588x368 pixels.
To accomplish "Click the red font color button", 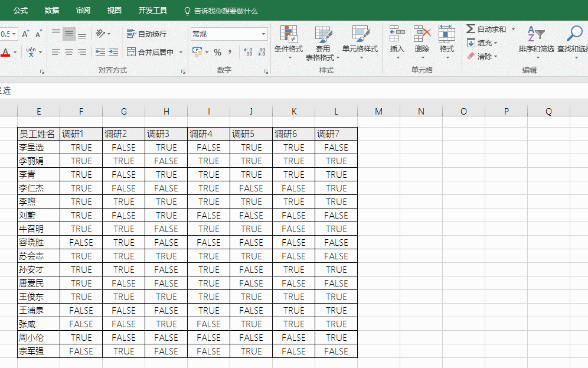I will click(6, 53).
